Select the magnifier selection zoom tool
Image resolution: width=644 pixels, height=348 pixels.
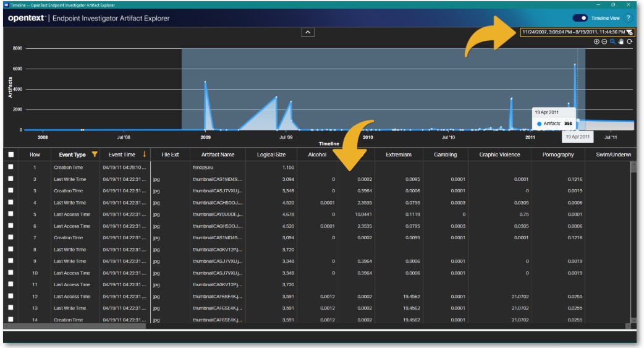[x=612, y=41]
